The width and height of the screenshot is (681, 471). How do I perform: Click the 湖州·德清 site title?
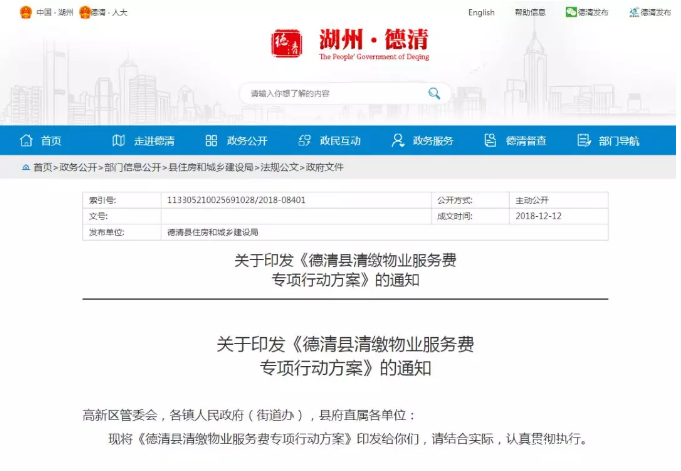(x=374, y=40)
